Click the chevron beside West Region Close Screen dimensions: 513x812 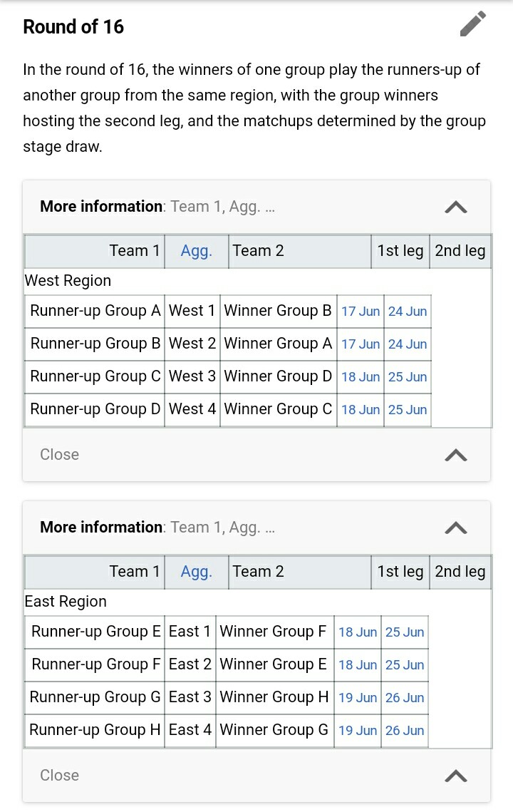pyautogui.click(x=455, y=456)
